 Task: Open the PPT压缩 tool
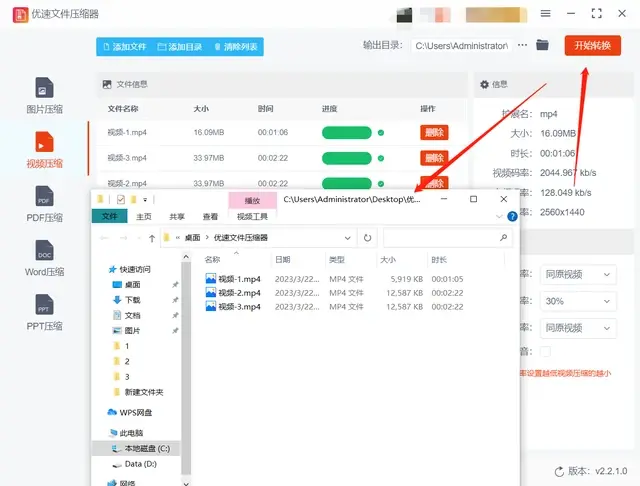click(x=44, y=313)
